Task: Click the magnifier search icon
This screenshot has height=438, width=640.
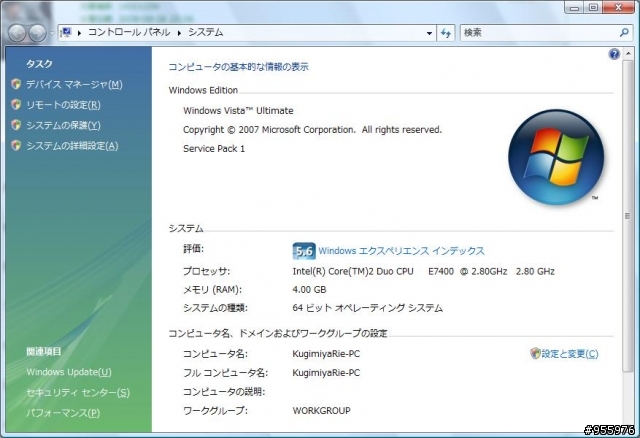Action: tap(624, 32)
